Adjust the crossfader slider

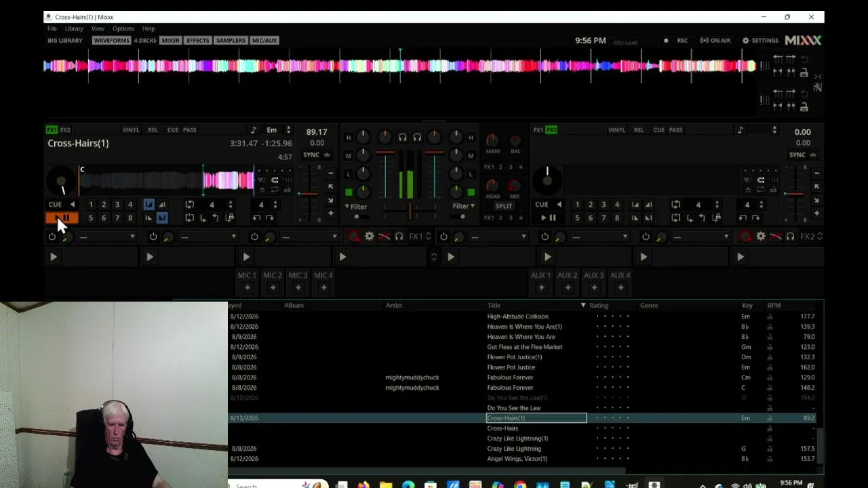410,211
